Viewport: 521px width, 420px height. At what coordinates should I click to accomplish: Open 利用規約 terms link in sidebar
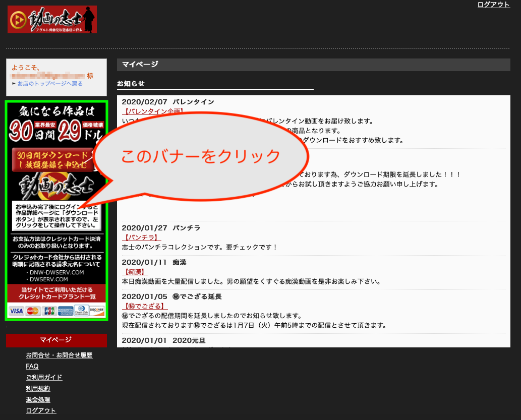[38, 389]
